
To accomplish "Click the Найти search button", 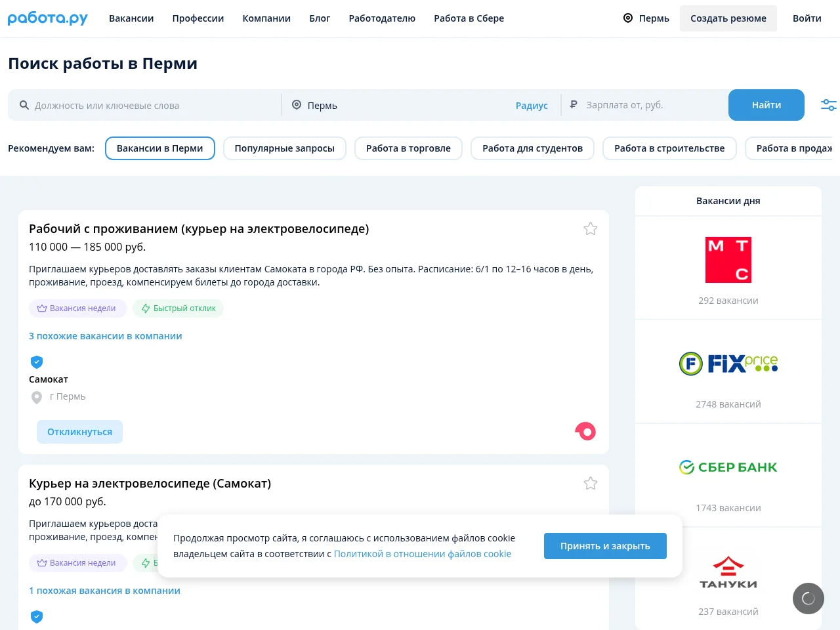I will tap(766, 105).
